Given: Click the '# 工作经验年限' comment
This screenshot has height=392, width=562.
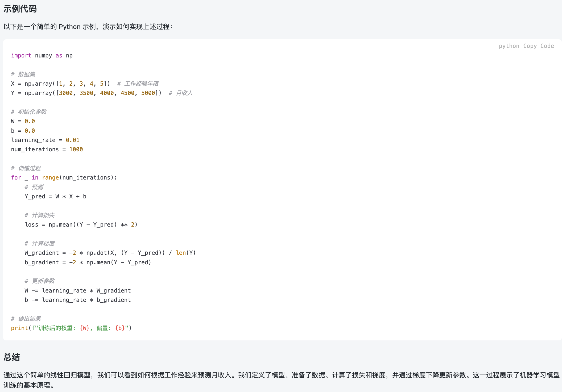Looking at the screenshot, I should [138, 84].
